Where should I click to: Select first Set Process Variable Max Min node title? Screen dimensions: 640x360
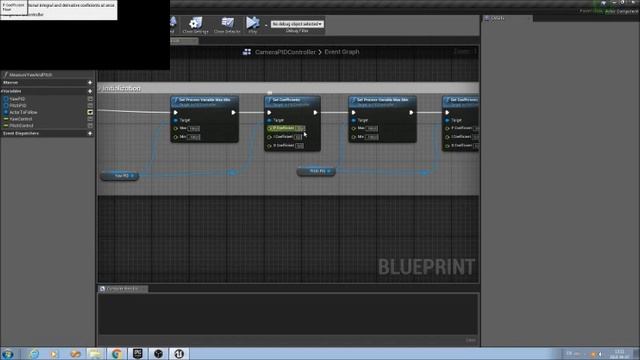pos(204,101)
